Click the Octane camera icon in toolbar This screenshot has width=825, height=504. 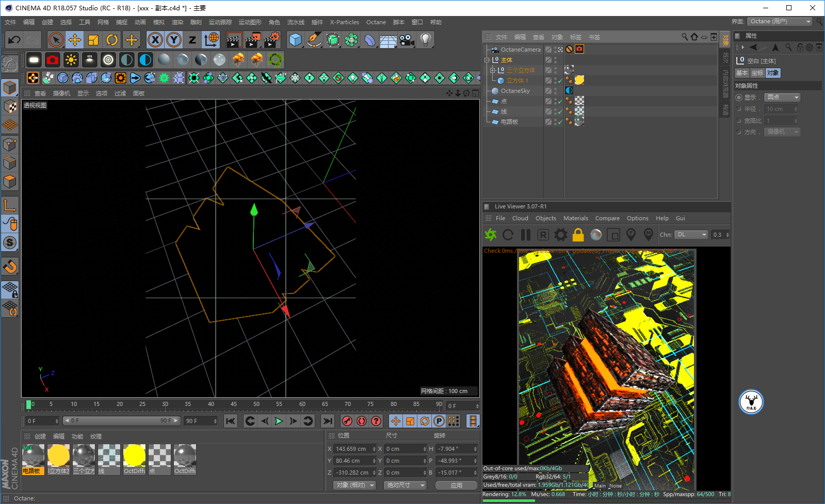[x=52, y=60]
